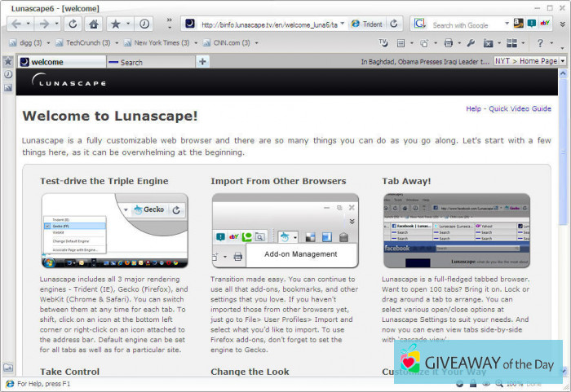Click in the address bar URL field
Image resolution: width=571 pixels, height=392 pixels.
tap(269, 24)
